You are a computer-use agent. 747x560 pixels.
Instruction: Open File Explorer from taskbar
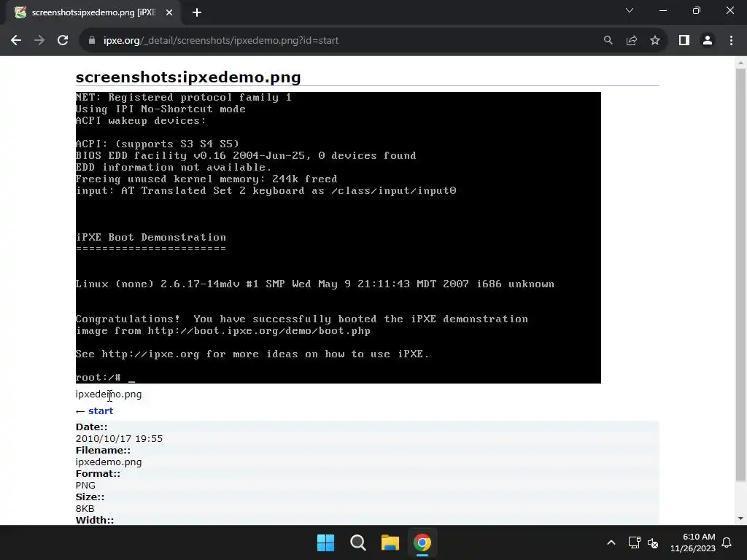point(390,542)
